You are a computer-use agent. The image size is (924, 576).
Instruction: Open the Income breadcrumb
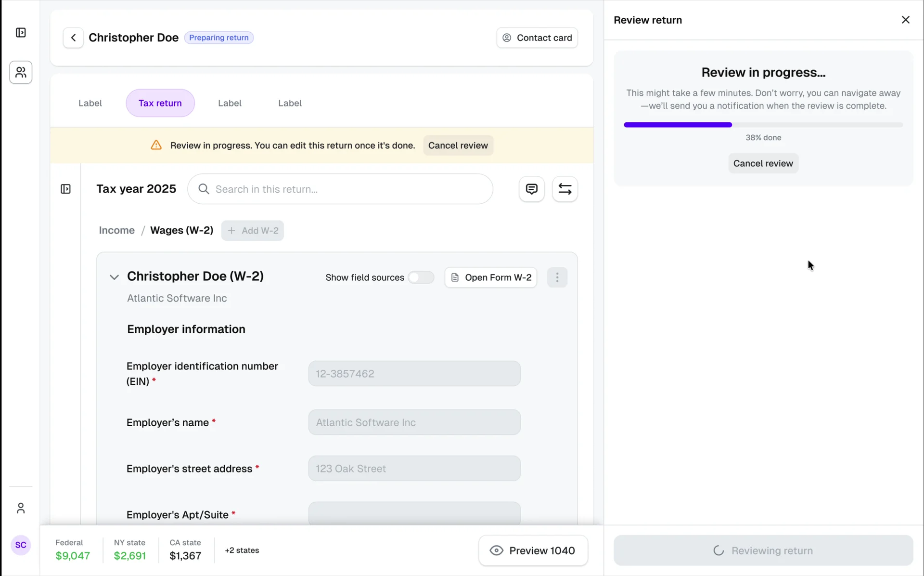coord(116,230)
